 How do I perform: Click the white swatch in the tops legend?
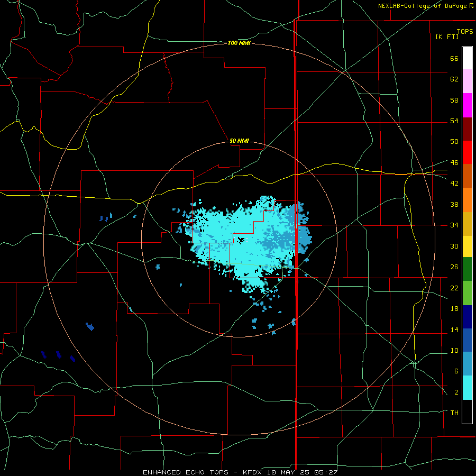point(467,58)
